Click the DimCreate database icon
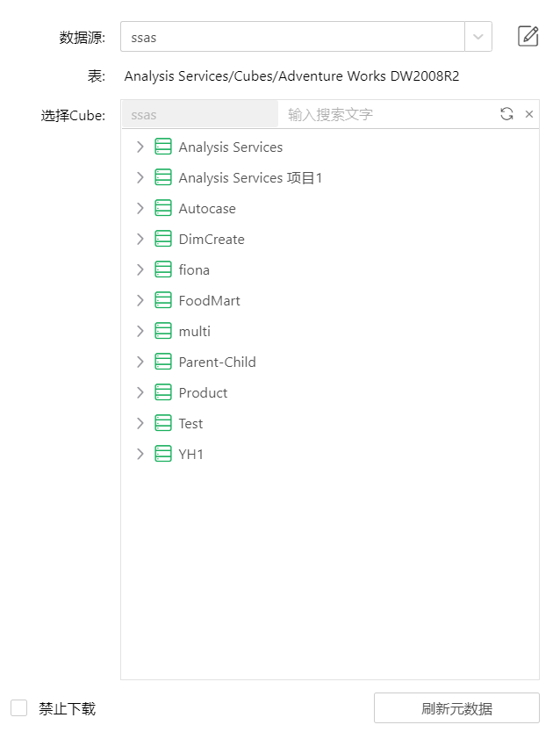Image resolution: width=560 pixels, height=732 pixels. (163, 239)
